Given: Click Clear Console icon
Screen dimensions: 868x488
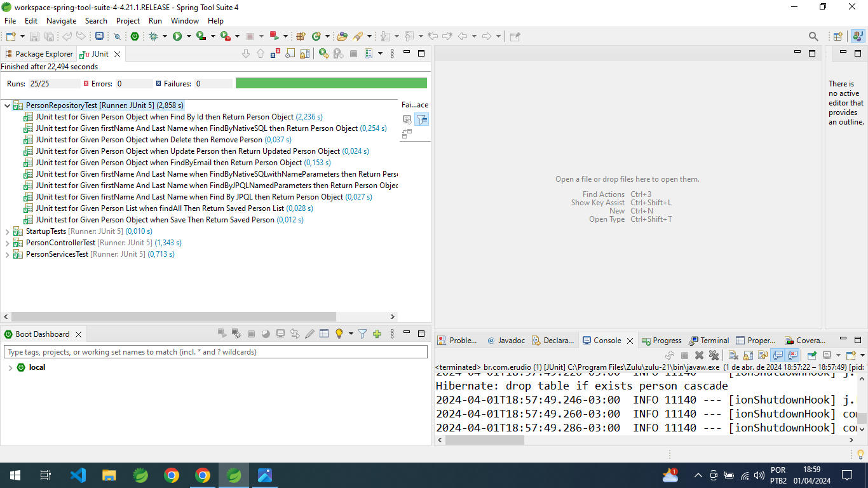Looking at the screenshot, I should (x=733, y=355).
